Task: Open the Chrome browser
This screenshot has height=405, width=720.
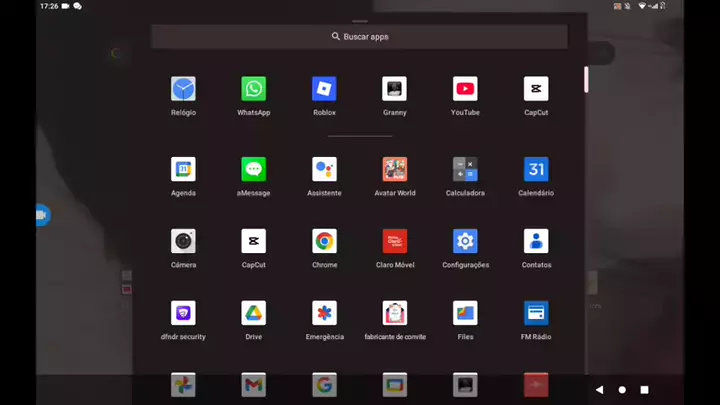Action: tap(324, 241)
